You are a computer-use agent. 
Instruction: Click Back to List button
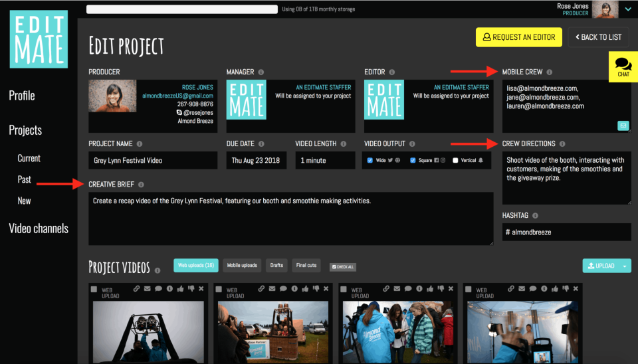598,37
